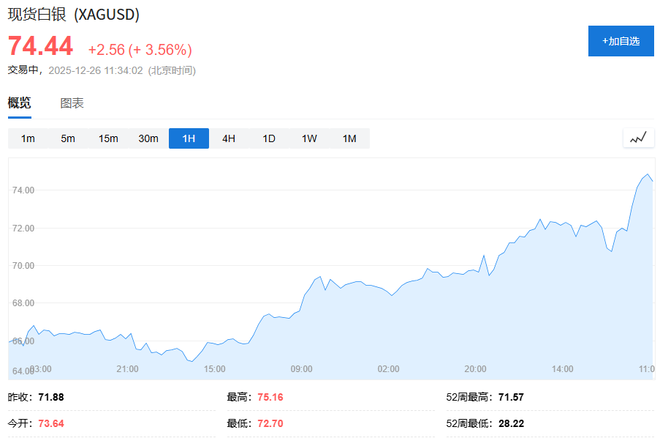Set chart to 1M monthly interval
Screen dimensions: 660x438
coord(349,139)
